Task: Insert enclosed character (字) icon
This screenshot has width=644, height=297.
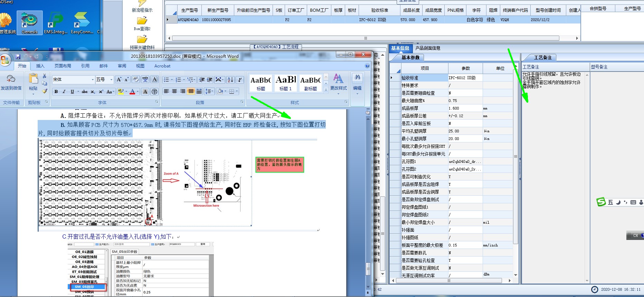Action: (x=154, y=91)
